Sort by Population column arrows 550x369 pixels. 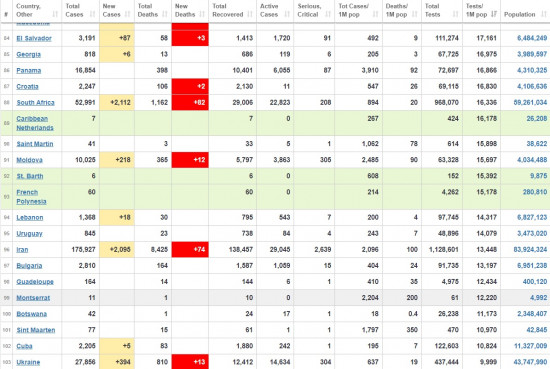pyautogui.click(x=544, y=14)
